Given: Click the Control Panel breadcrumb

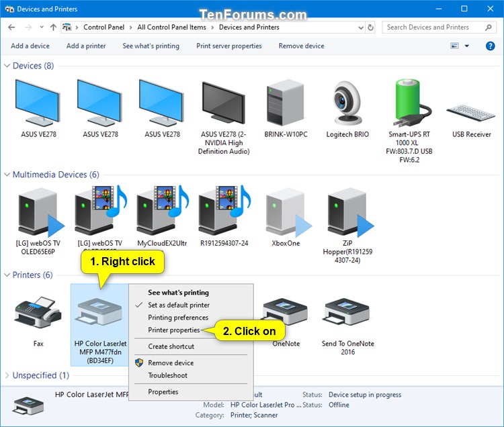Looking at the screenshot, I should (103, 28).
